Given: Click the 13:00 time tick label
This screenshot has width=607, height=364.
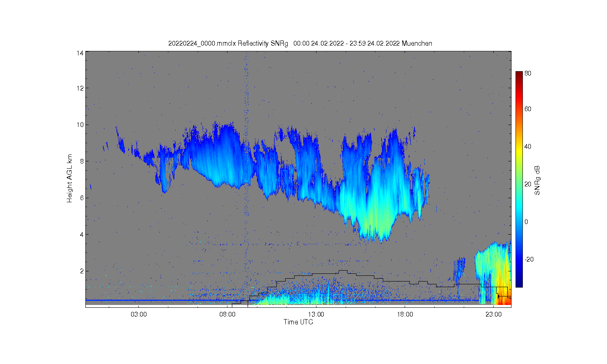Looking at the screenshot, I should tap(316, 315).
